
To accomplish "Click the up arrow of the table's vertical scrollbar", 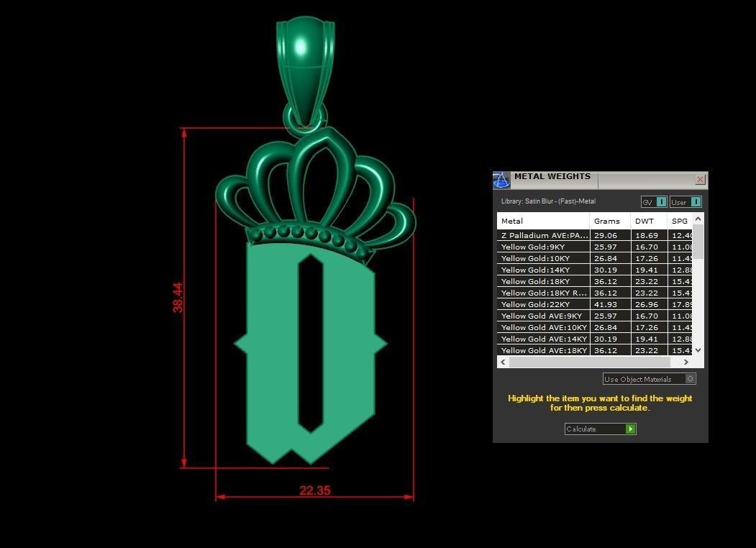I will click(x=698, y=219).
